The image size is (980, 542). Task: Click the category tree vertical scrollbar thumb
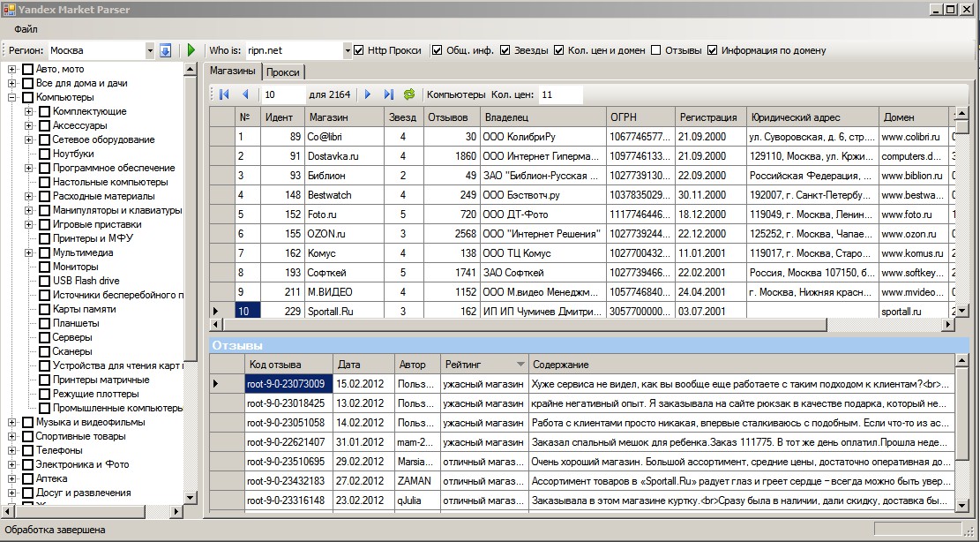point(191,219)
